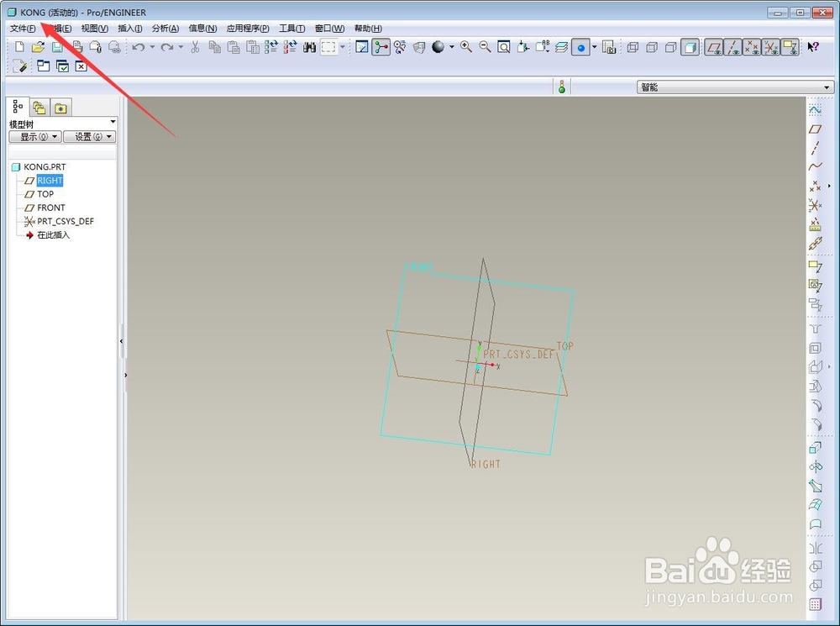This screenshot has height=626, width=840.
Task: Click the Repaint screen icon
Action: click(362, 47)
